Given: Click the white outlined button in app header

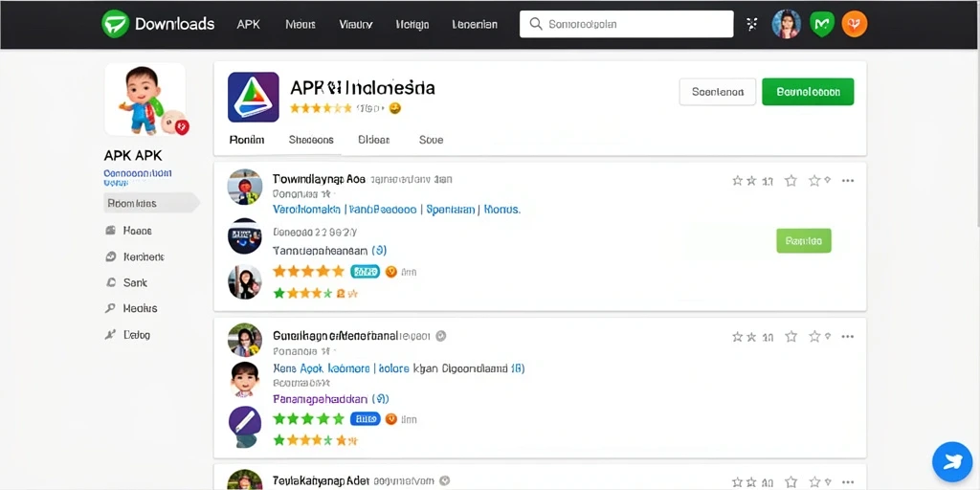Looking at the screenshot, I should pyautogui.click(x=718, y=92).
